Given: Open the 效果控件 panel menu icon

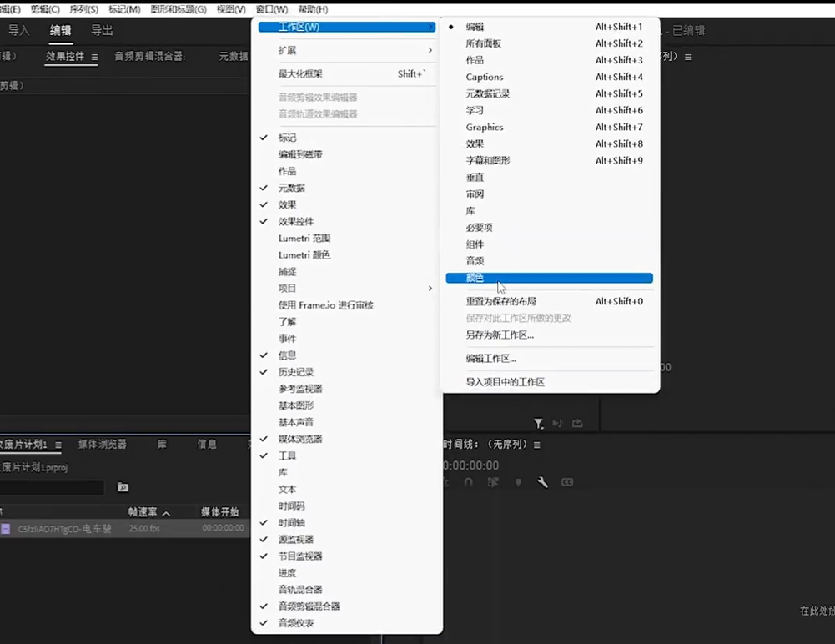Looking at the screenshot, I should coord(94,57).
